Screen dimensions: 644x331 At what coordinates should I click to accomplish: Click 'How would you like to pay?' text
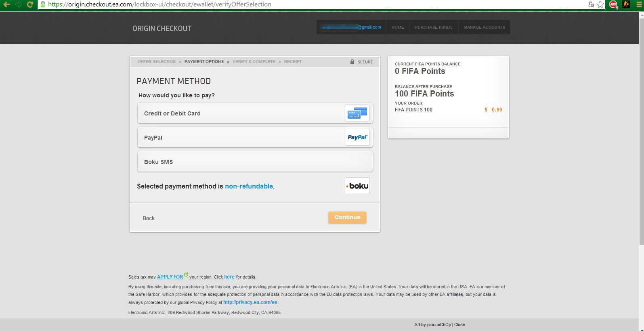176,95
